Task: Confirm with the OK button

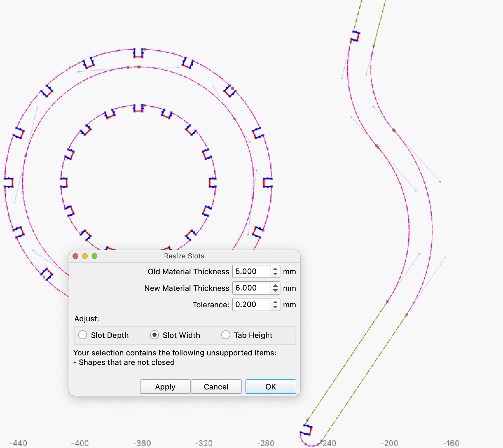Action: (x=271, y=387)
